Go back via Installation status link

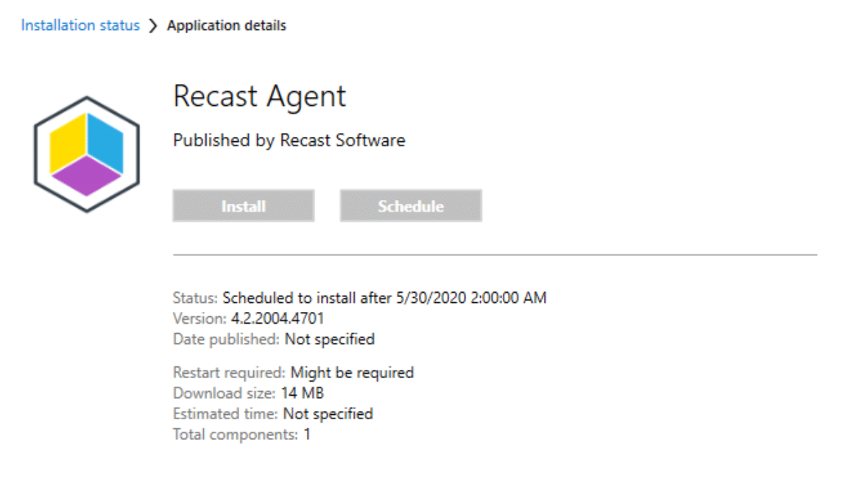pyautogui.click(x=80, y=26)
